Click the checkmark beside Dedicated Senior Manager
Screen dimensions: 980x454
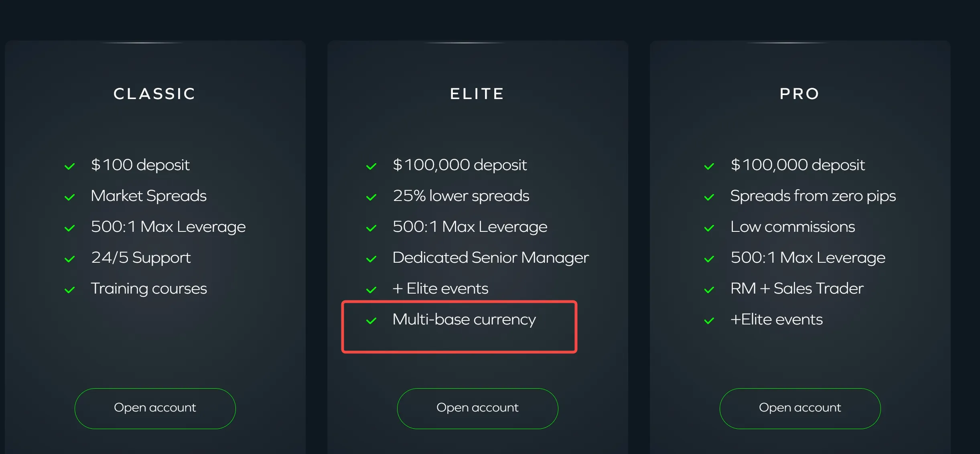click(371, 259)
